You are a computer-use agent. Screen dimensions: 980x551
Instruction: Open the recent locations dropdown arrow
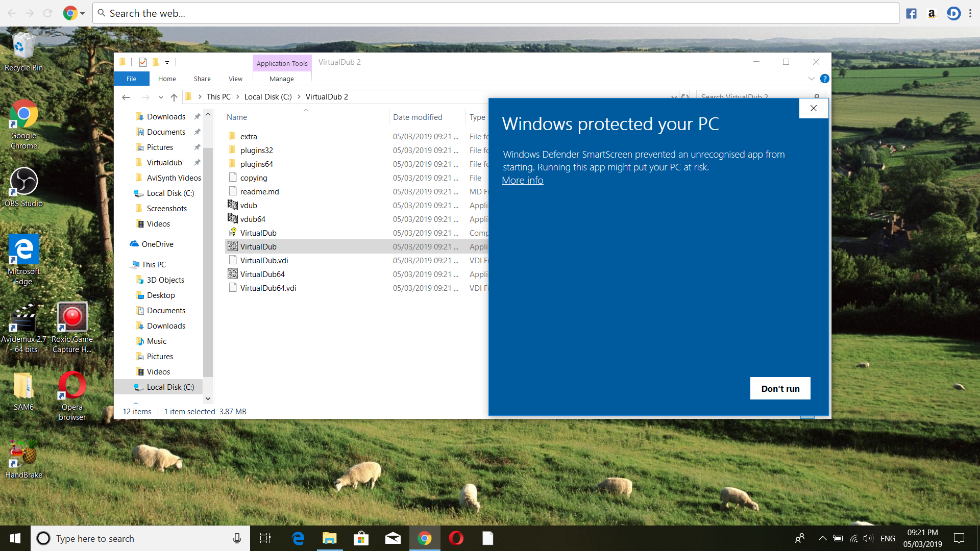click(x=161, y=97)
